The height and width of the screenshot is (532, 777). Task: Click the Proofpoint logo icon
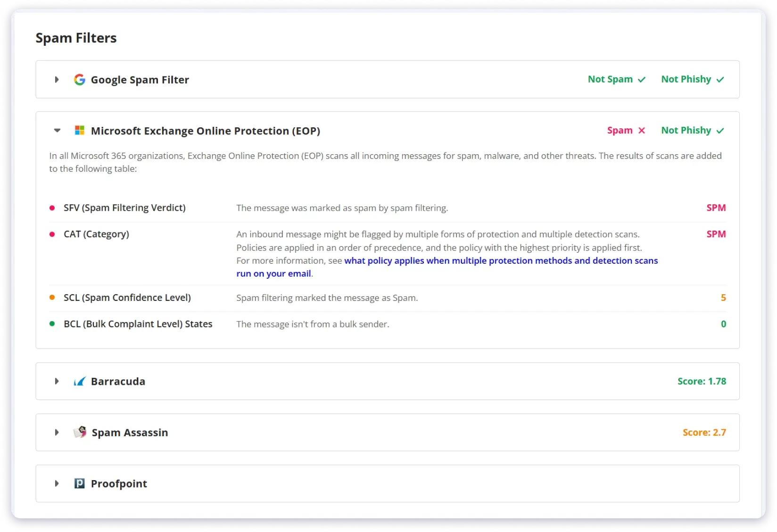79,483
